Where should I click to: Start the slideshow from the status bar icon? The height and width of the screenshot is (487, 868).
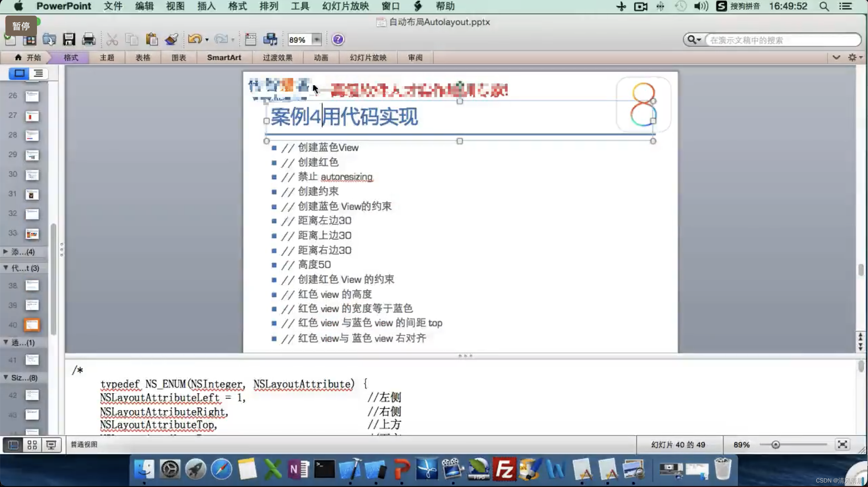click(x=51, y=445)
